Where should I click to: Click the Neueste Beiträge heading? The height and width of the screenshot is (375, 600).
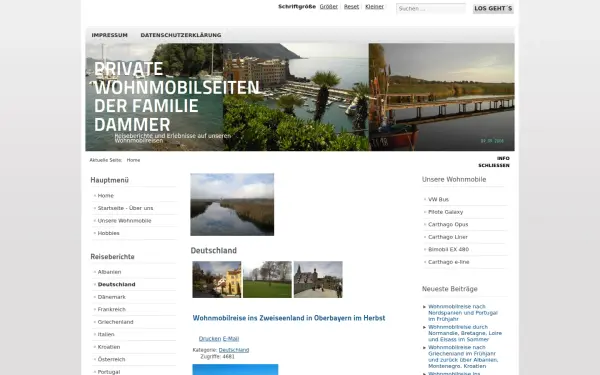point(450,289)
